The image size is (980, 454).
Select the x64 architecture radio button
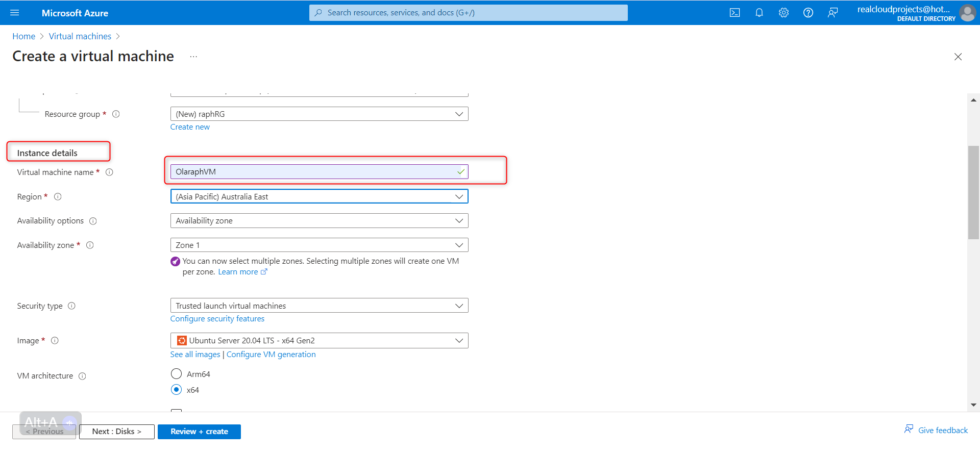[176, 390]
